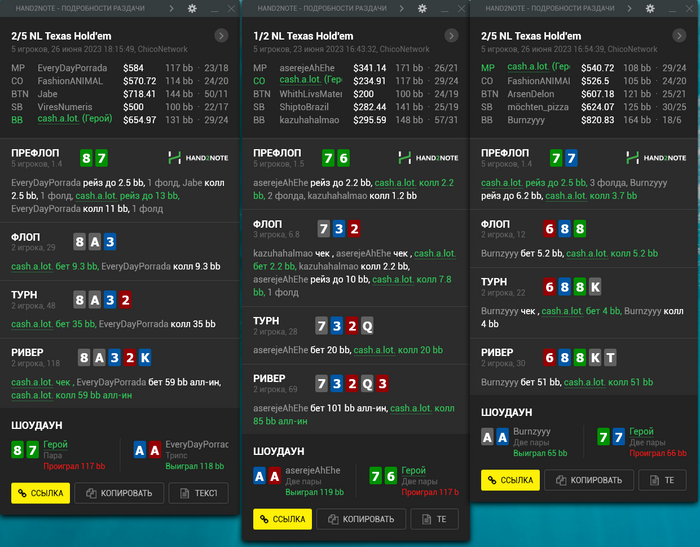Click КОПИРОВАТЬ in the 1/2 NL hand window

pyautogui.click(x=361, y=519)
